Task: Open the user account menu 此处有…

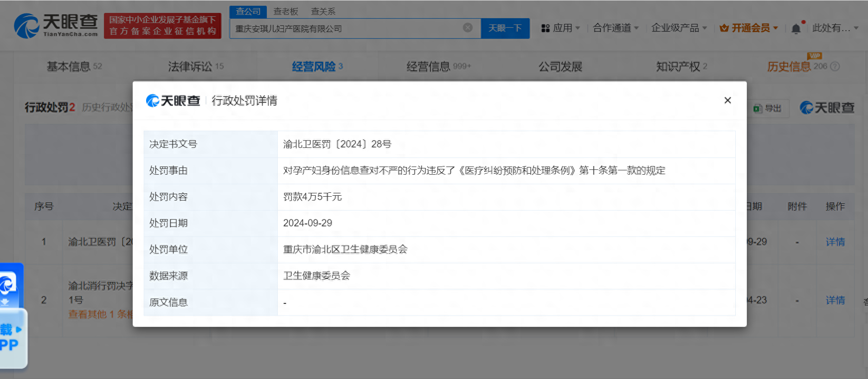Action: (835, 28)
